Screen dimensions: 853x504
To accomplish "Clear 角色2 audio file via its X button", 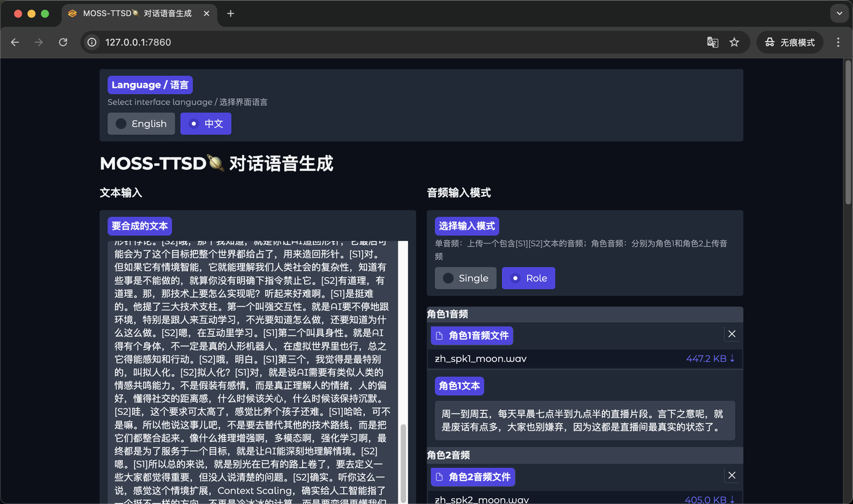I will pyautogui.click(x=732, y=475).
